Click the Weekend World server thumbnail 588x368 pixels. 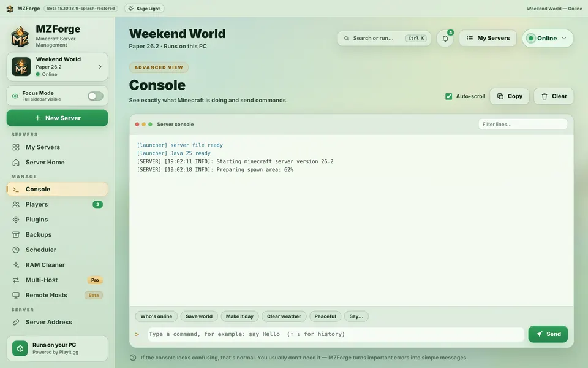(21, 66)
